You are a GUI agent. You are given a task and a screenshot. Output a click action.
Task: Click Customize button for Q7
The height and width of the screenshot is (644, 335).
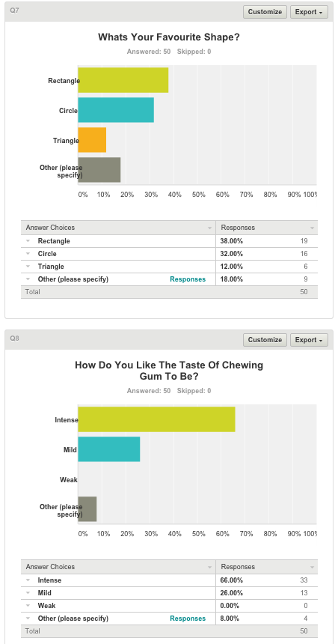coord(265,12)
